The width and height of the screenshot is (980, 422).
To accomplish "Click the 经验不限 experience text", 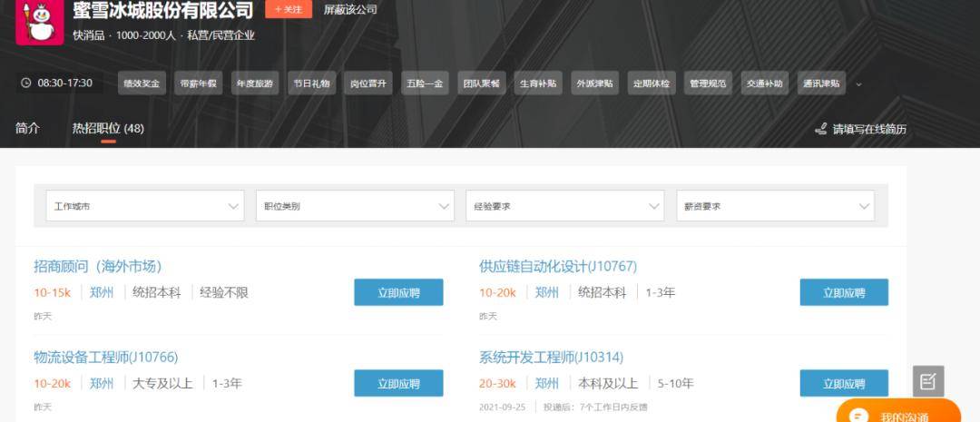I will [224, 292].
